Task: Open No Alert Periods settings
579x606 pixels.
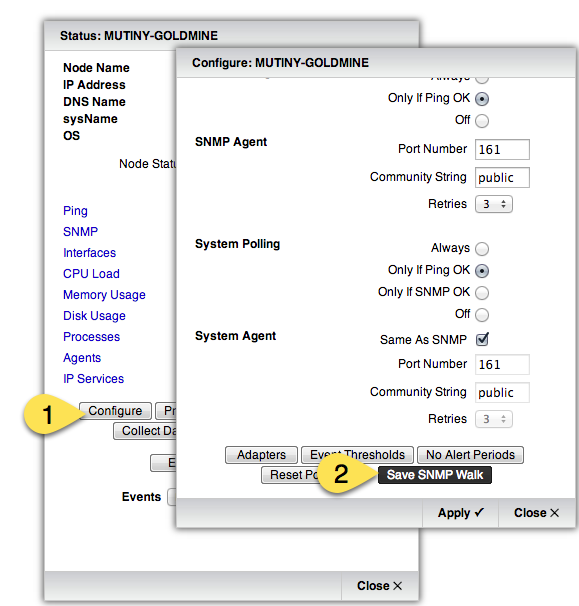Action: click(470, 455)
